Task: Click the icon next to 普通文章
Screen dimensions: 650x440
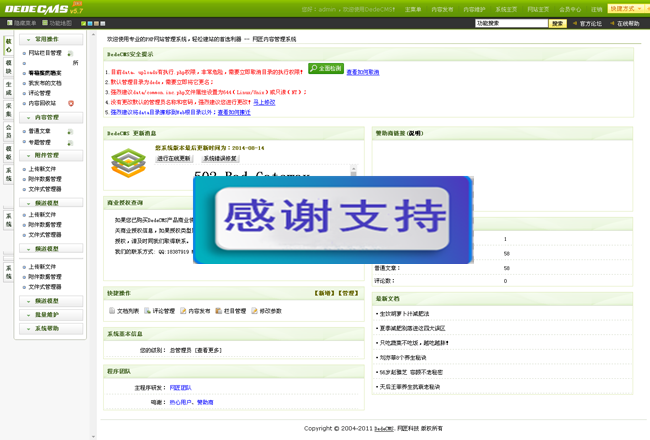Action: point(70,131)
